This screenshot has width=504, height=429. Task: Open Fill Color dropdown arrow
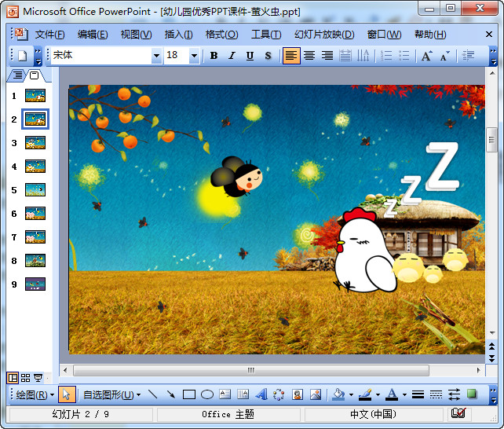coord(351,394)
